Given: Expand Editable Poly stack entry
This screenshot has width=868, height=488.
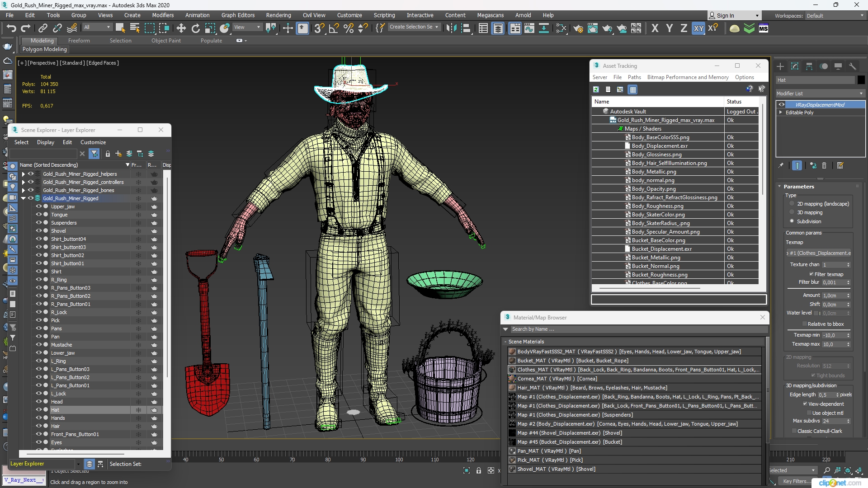Looking at the screenshot, I should (780, 113).
